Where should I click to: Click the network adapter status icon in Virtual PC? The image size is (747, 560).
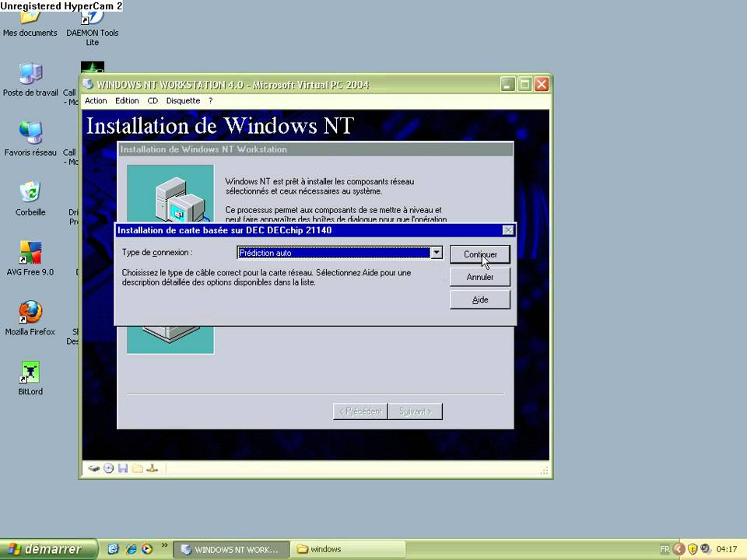(152, 468)
